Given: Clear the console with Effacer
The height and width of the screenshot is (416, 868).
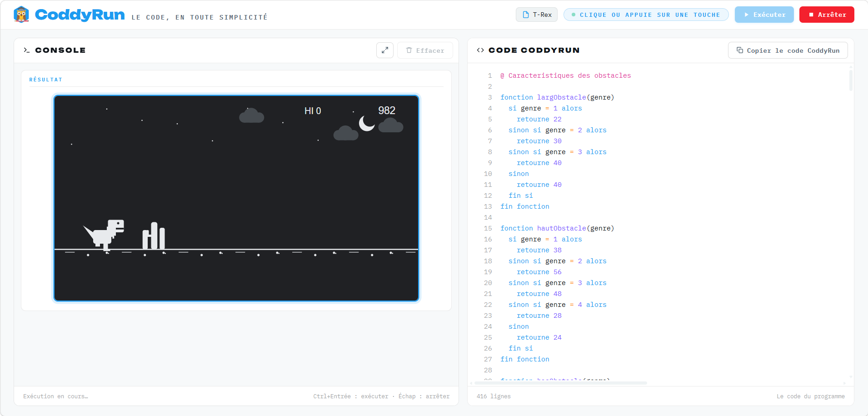Looking at the screenshot, I should (425, 50).
